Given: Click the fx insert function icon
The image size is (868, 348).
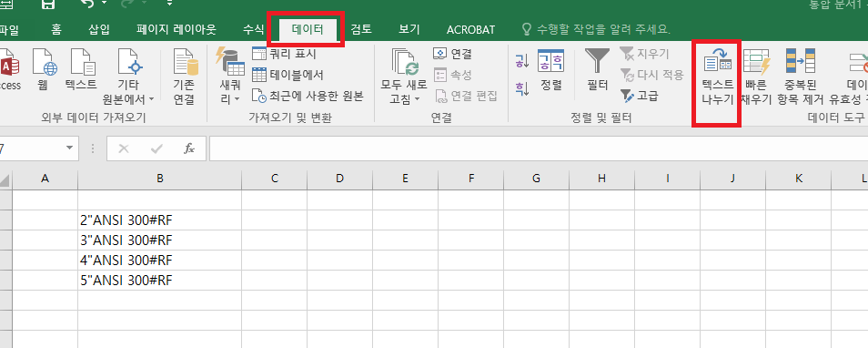Looking at the screenshot, I should coord(189,148).
